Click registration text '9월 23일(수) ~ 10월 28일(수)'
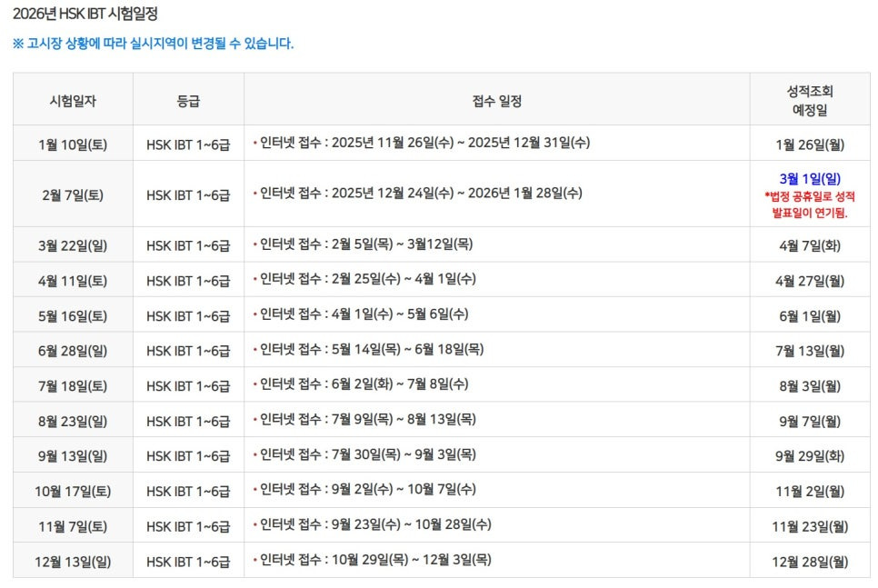 point(412,524)
